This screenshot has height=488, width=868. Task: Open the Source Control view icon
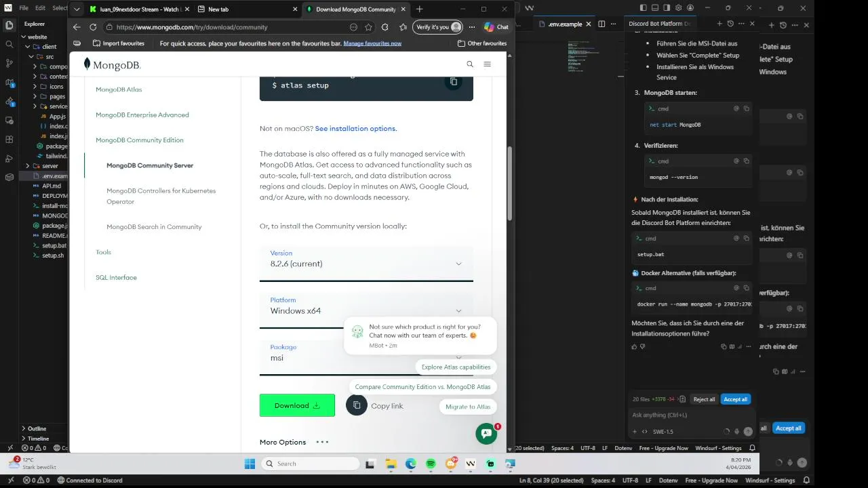coord(9,63)
